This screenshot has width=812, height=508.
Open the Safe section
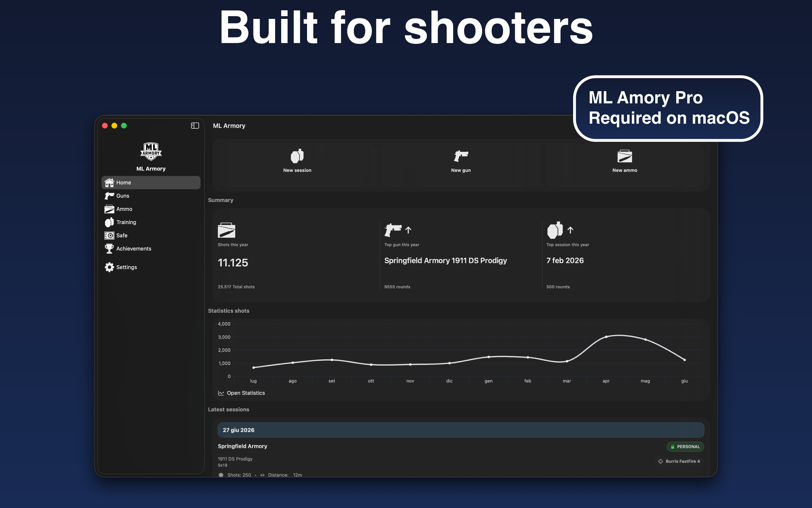[151, 235]
